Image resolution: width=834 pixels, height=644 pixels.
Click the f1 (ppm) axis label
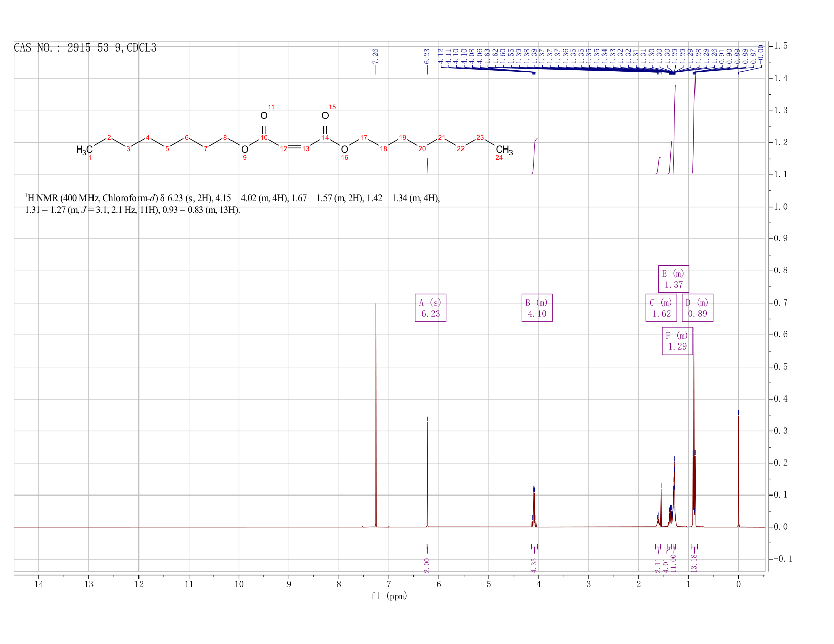[389, 596]
